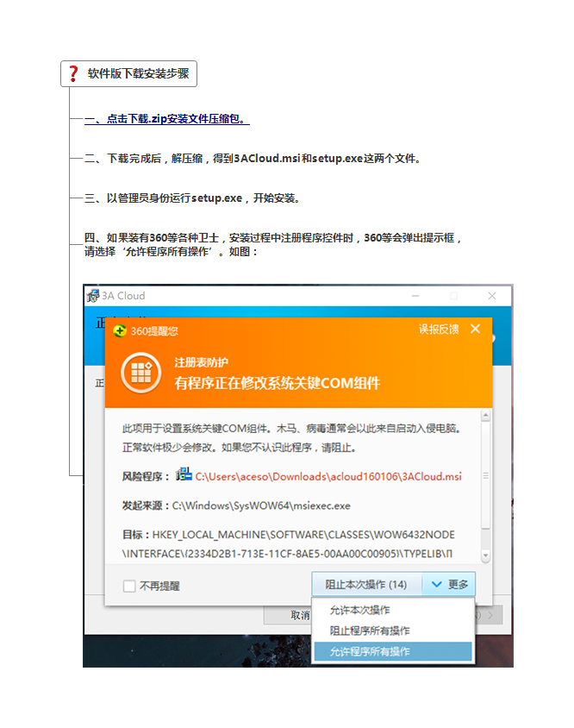Image resolution: width=574 pixels, height=728 pixels.
Task: Click the msi file icon beside the risk program path
Action: click(x=184, y=474)
